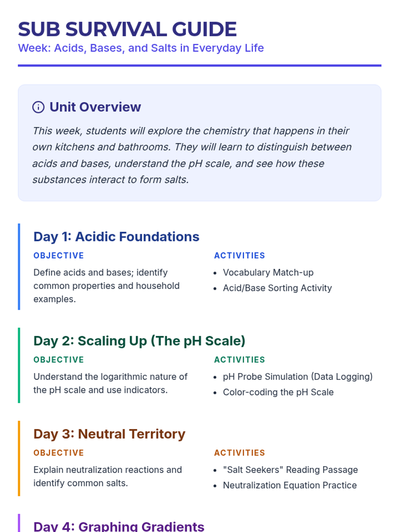Click the blue accent bar beside Day 1
399x532 pixels.
click(x=19, y=267)
